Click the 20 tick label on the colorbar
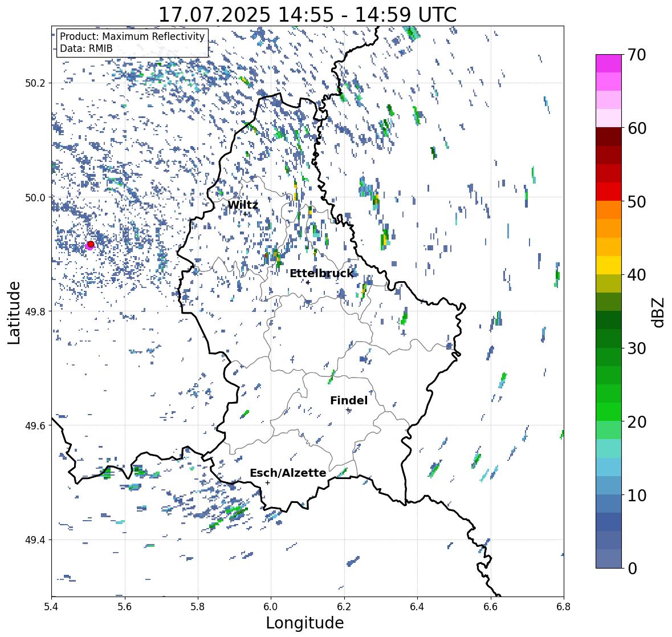672x637 pixels. [637, 422]
